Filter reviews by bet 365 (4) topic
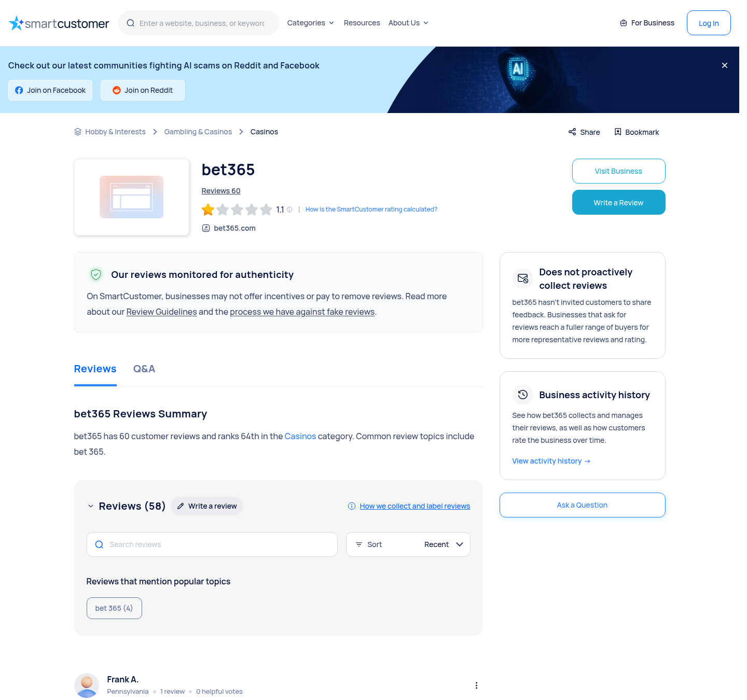Viewport: 747px width, 700px height. pyautogui.click(x=114, y=608)
